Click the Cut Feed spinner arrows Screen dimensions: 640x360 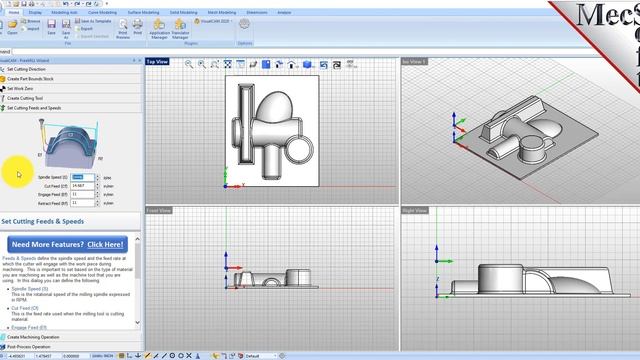97,186
